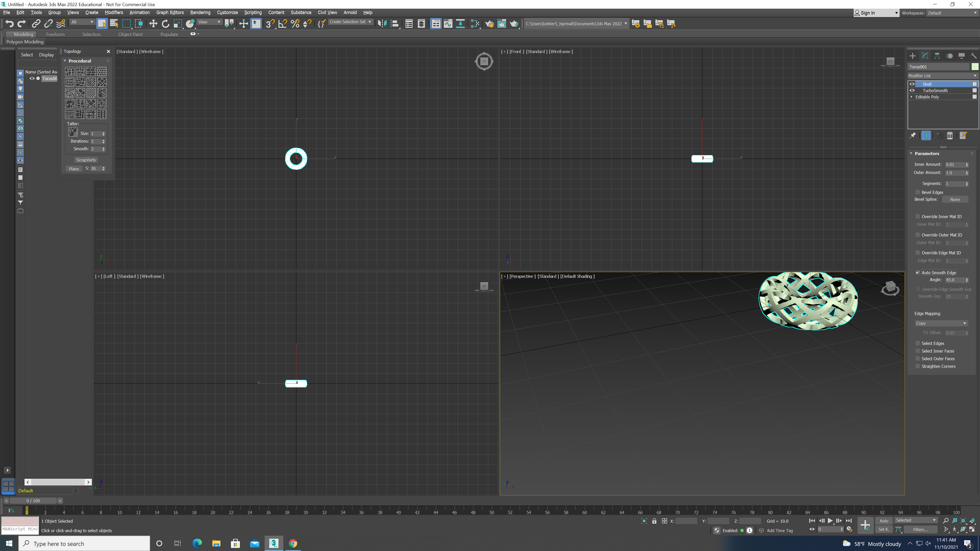The image size is (980, 551).
Task: Click the Plane button in Topology panel
Action: [74, 168]
